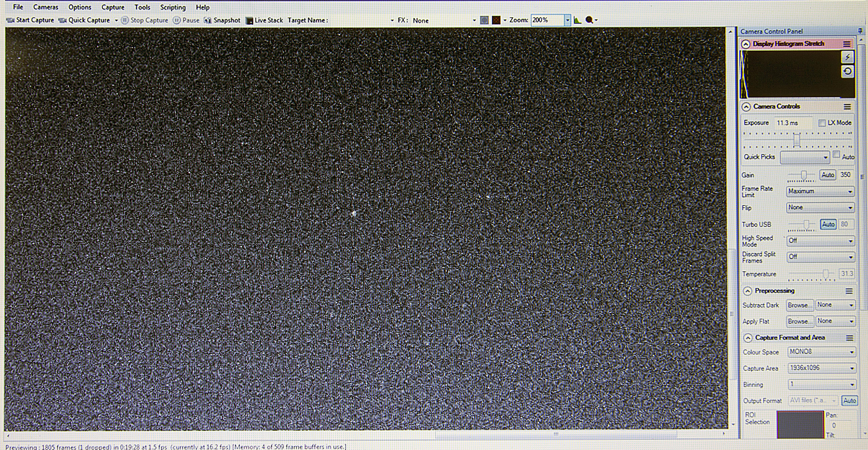Open the Zoom level dropdown

tap(567, 20)
